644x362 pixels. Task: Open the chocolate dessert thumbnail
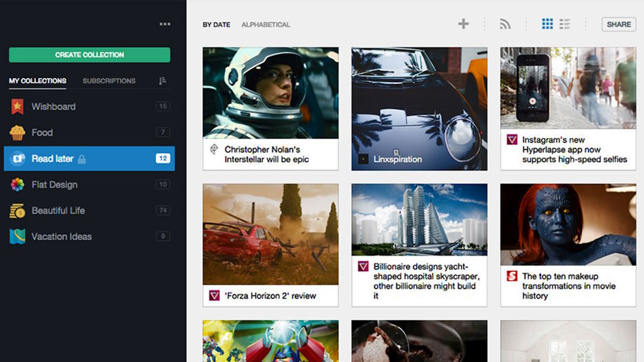click(x=419, y=341)
